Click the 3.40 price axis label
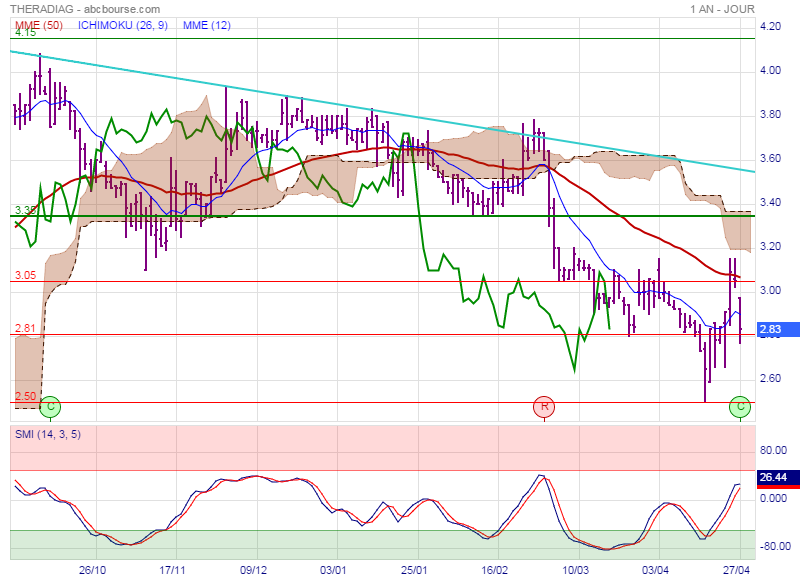Screen dimensions: 800x580 [770, 203]
